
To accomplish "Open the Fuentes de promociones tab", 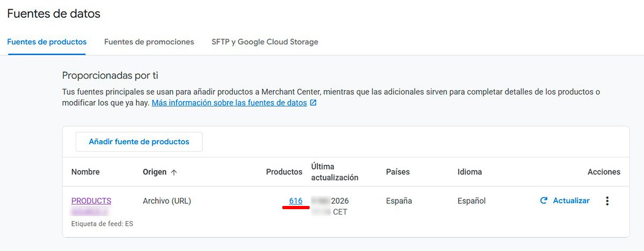I will (149, 42).
